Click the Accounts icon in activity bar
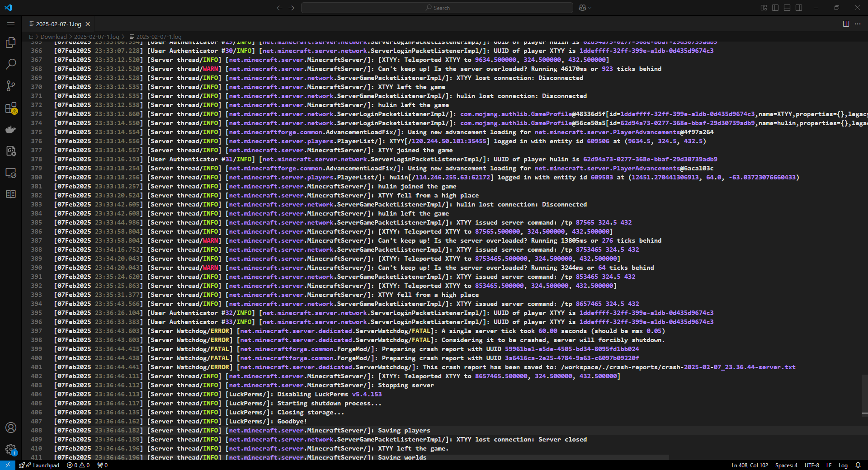This screenshot has height=470, width=868. coord(11,428)
